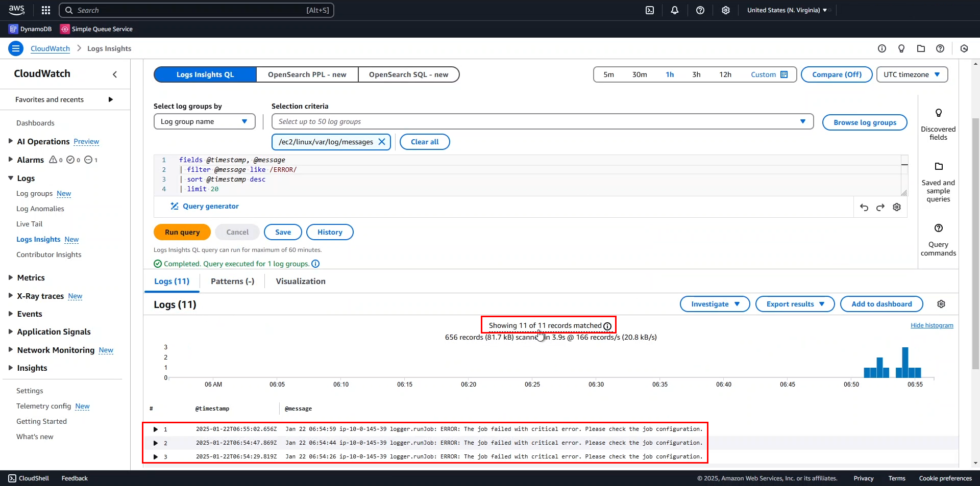
Task: Click the Run query button
Action: coord(182,232)
